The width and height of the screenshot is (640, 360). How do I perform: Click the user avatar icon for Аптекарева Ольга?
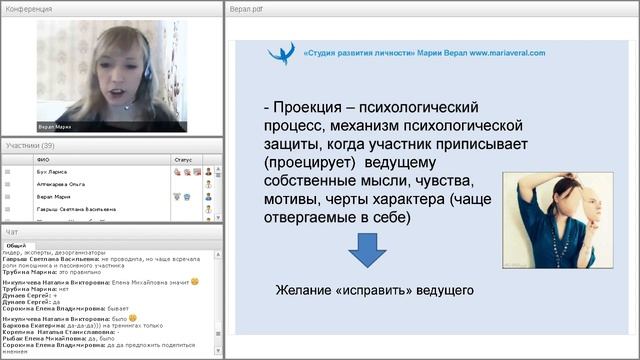(x=209, y=184)
